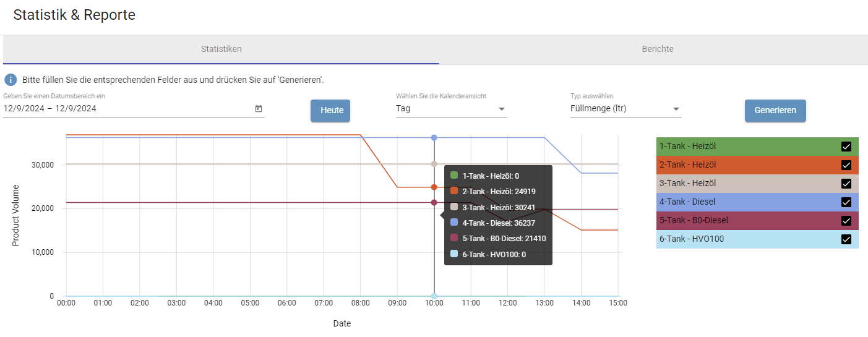Uncheck the 1-Tank - Heizöl checkbox
Image resolution: width=868 pixels, height=337 pixels.
click(x=846, y=147)
